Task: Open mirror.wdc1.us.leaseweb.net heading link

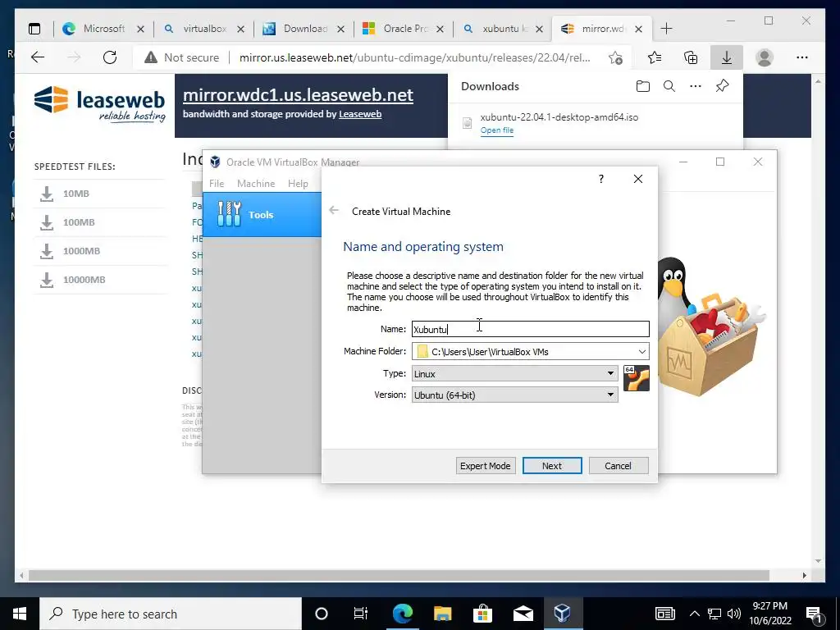Action: 298,95
